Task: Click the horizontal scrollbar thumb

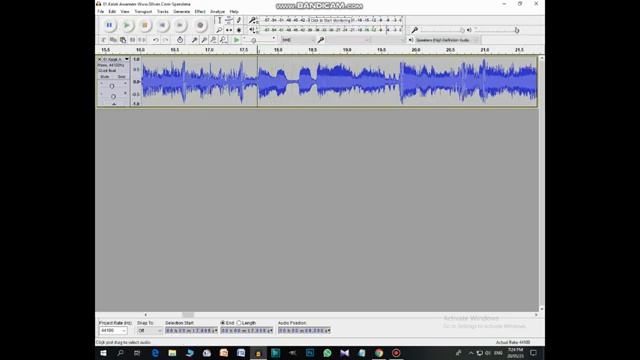Action: [x=188, y=315]
